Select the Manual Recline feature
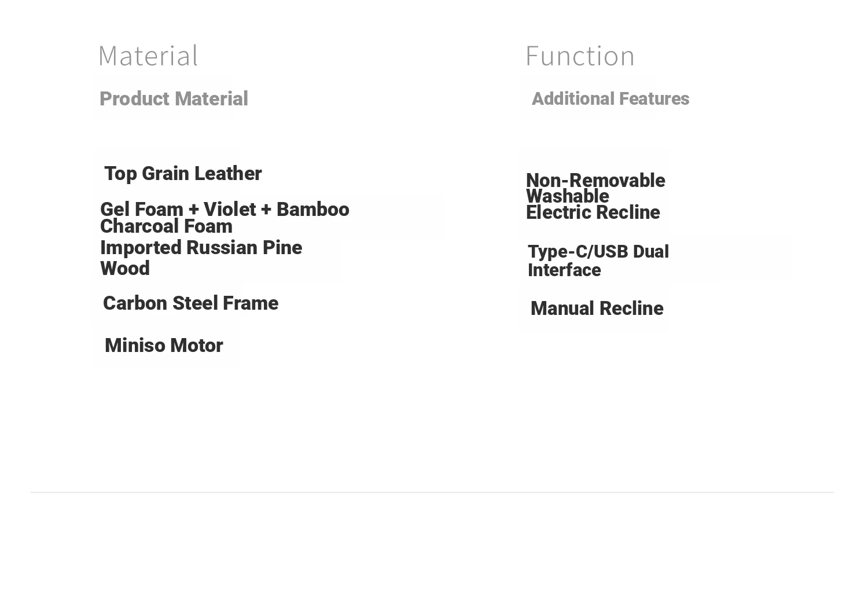Screen dimensions: 868x598 pos(597,309)
